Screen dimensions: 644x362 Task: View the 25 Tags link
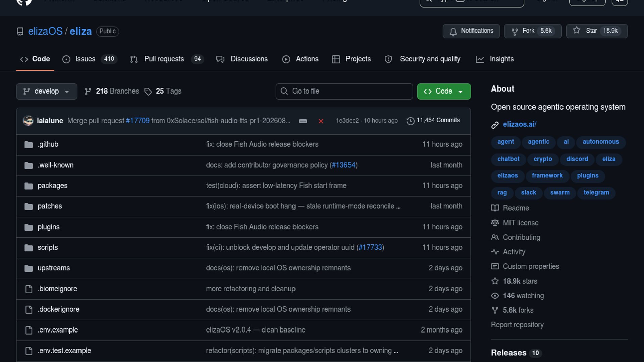click(163, 91)
